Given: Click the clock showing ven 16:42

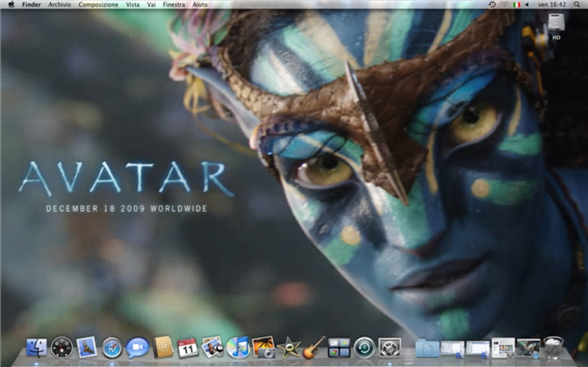Looking at the screenshot, I should [x=552, y=5].
